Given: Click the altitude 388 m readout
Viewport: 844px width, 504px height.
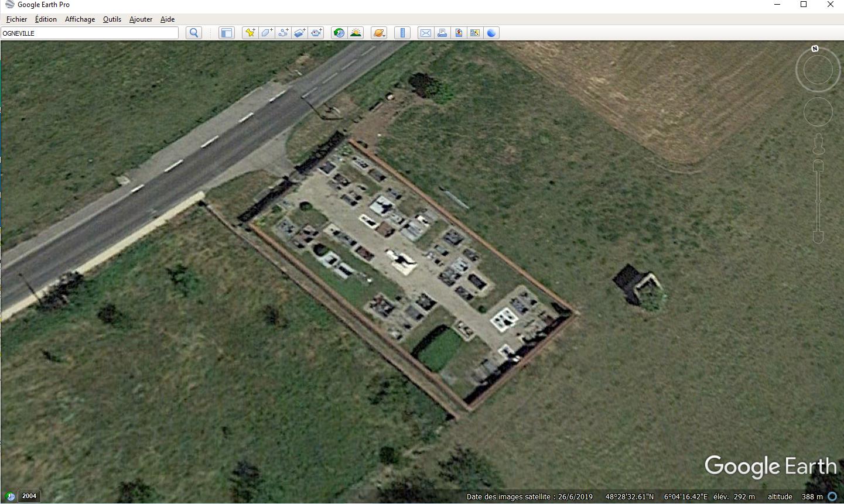Looking at the screenshot, I should tap(795, 496).
